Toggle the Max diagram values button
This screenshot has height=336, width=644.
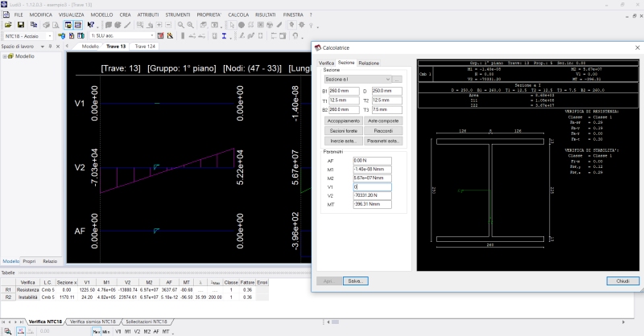coord(96,331)
